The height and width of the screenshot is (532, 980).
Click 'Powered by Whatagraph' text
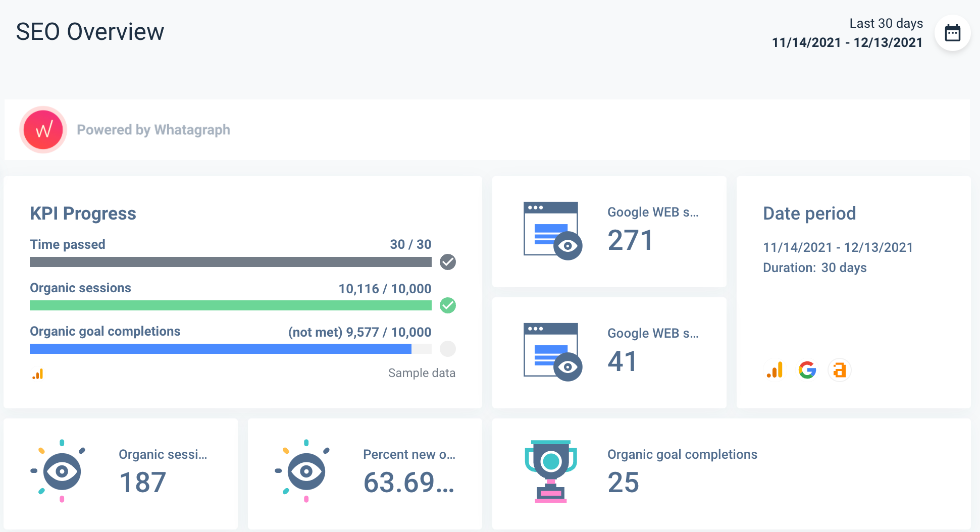click(153, 130)
